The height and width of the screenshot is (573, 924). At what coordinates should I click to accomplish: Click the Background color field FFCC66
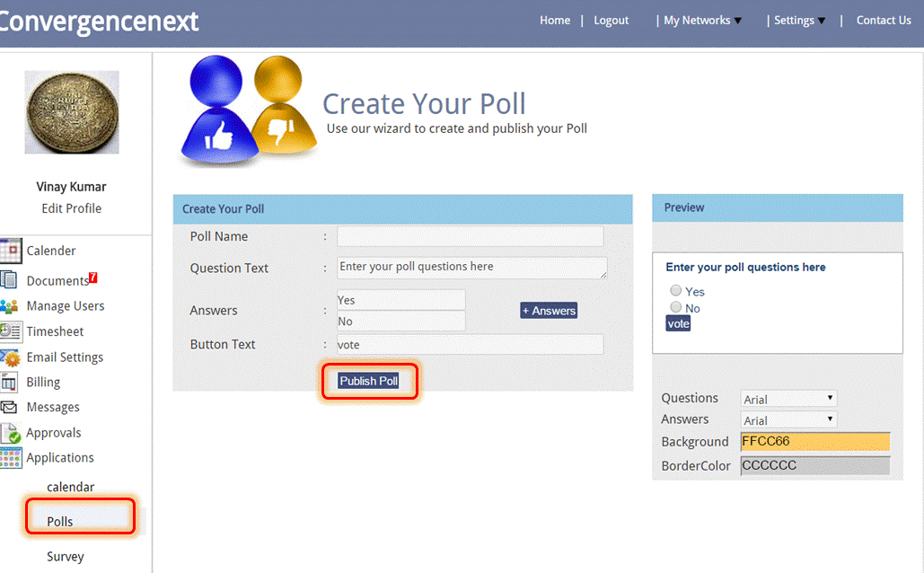tap(814, 442)
